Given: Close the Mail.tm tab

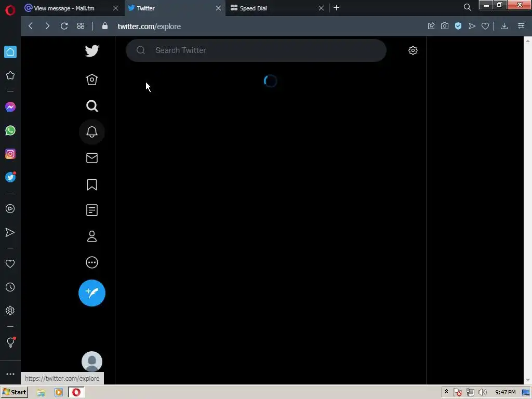Looking at the screenshot, I should click(116, 8).
